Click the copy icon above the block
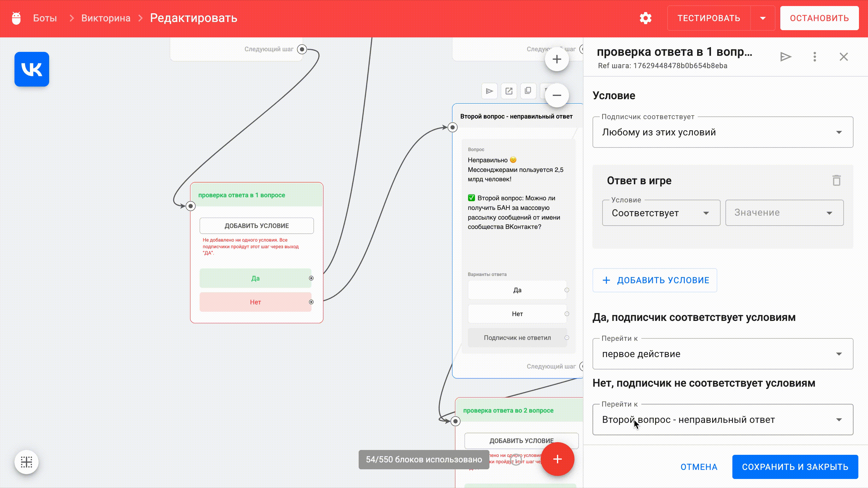Image resolution: width=868 pixels, height=488 pixels. click(528, 91)
